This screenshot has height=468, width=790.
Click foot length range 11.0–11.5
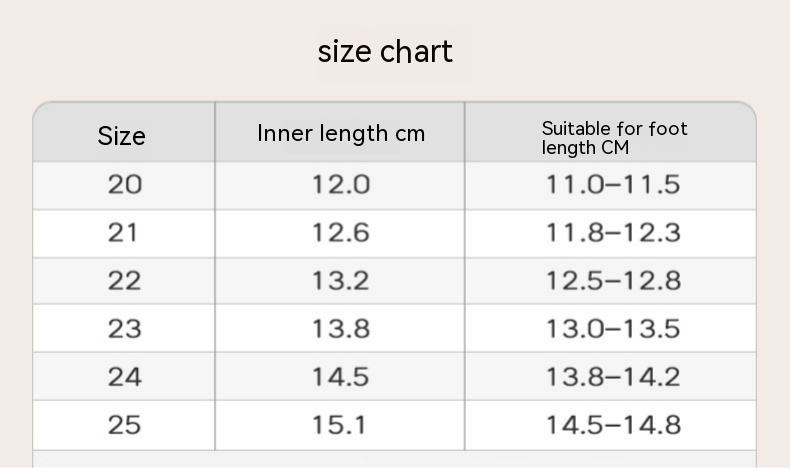coord(612,185)
